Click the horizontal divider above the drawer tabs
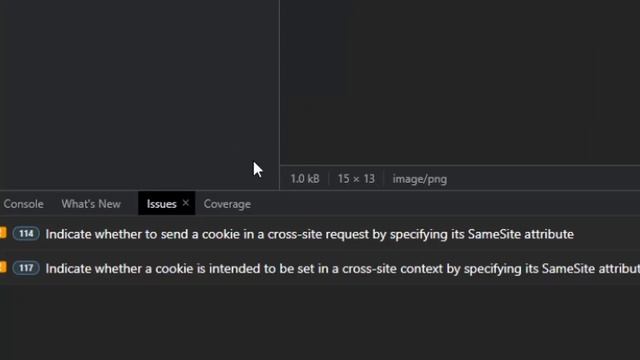Viewport: 640px width, 360px height. pyautogui.click(x=320, y=190)
